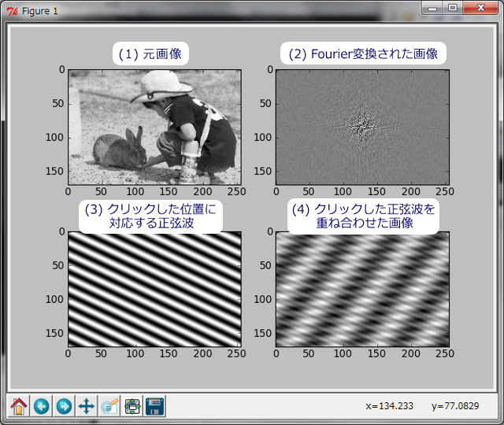Close the Figure 1 window

point(481,8)
